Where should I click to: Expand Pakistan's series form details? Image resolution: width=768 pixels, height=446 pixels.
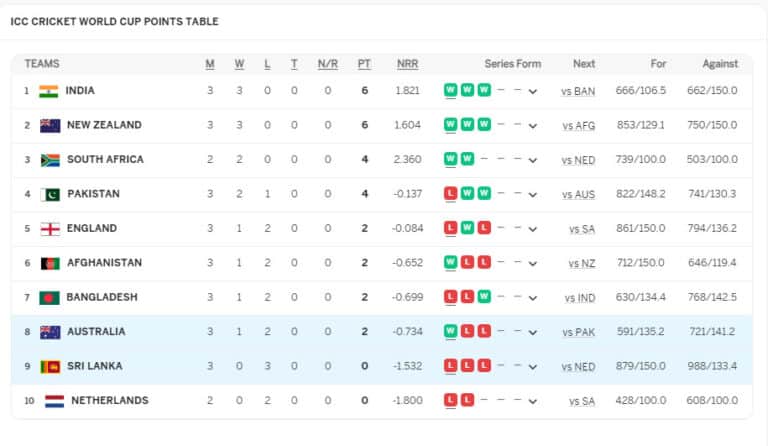(533, 195)
